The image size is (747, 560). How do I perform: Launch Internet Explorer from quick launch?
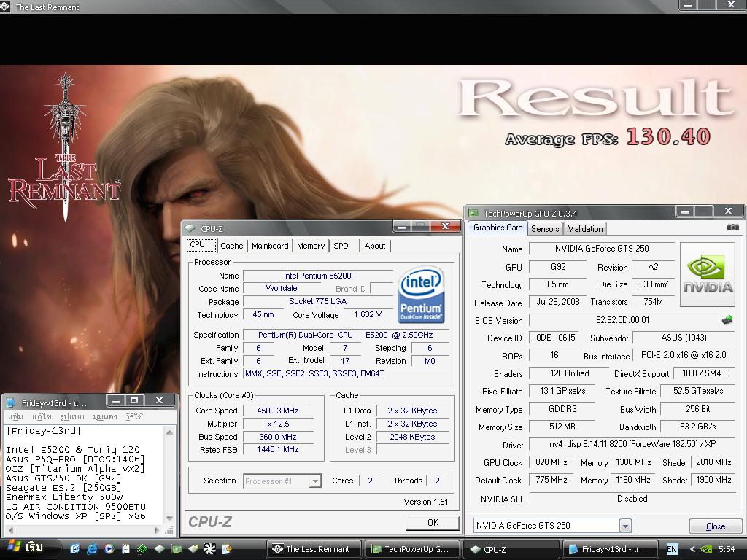coord(93,549)
